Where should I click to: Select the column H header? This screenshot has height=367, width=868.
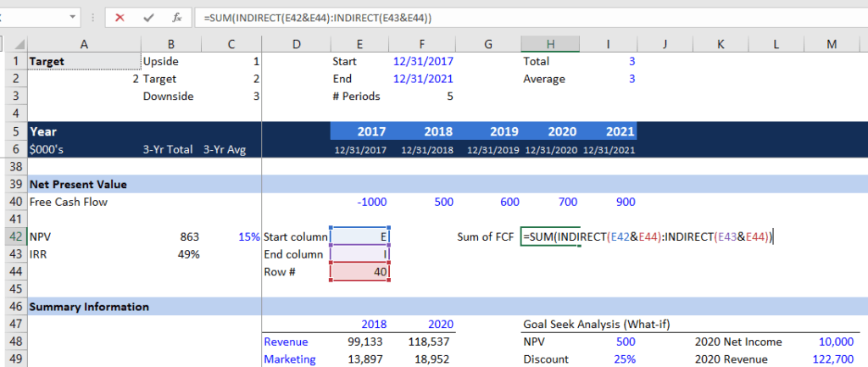[x=550, y=43]
